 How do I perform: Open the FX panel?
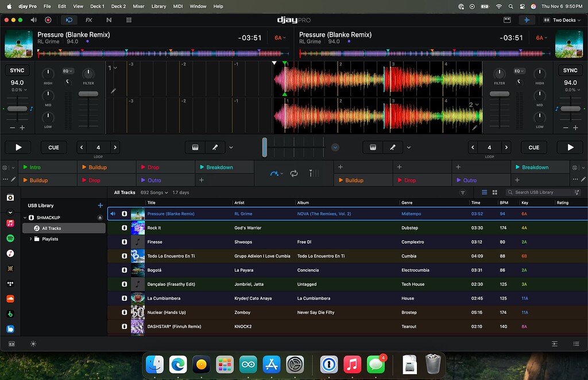click(89, 20)
